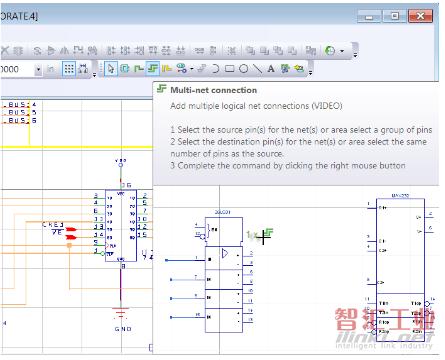The width and height of the screenshot is (445, 360).
Task: Click the green globe icon in top toolbar
Action: tap(330, 51)
